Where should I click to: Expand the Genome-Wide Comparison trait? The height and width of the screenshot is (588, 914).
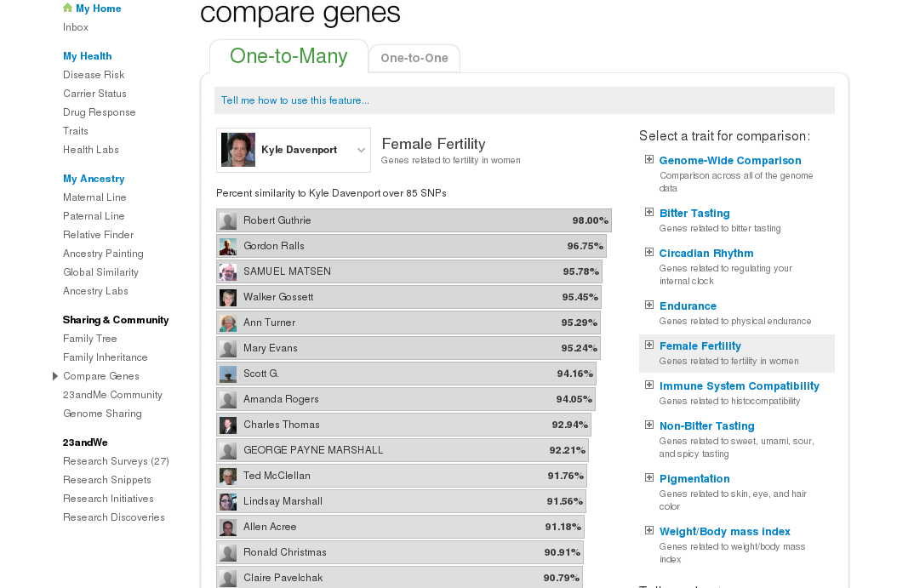pyautogui.click(x=648, y=160)
